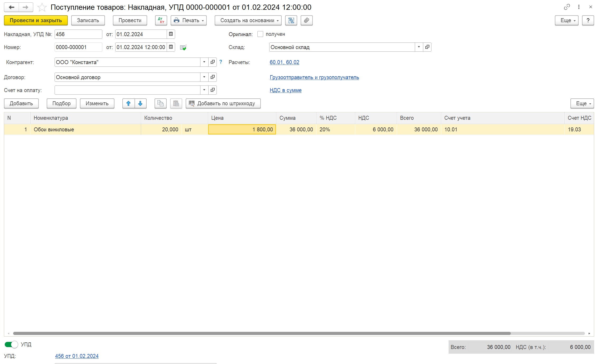Select the Цена cell 1 800,00

point(242,130)
